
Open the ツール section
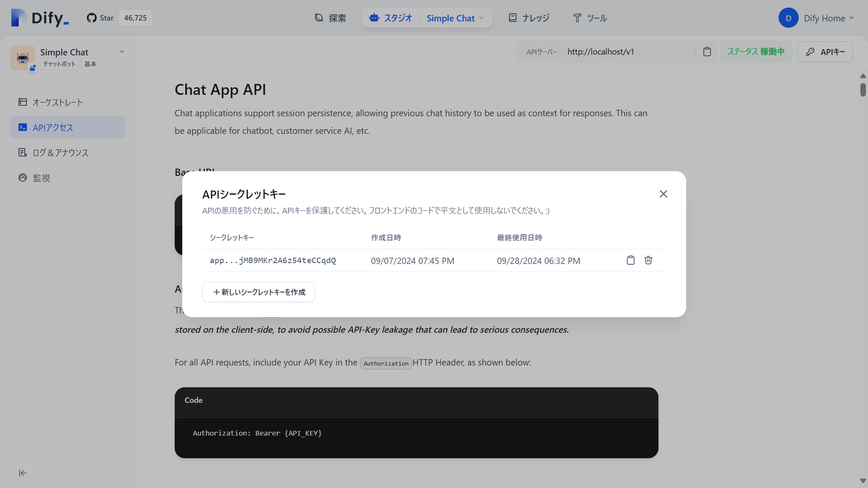590,18
